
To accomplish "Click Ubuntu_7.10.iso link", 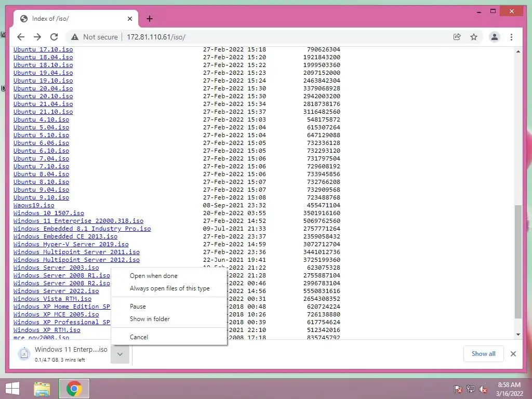I will [x=41, y=167].
